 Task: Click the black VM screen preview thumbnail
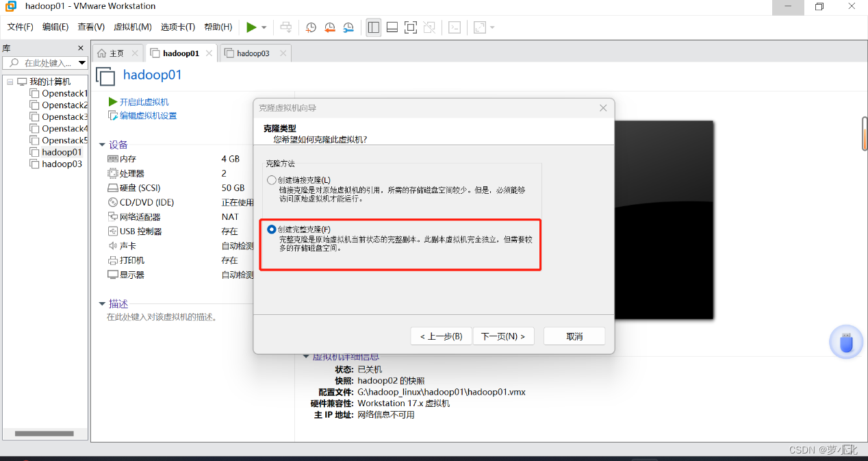pyautogui.click(x=663, y=219)
